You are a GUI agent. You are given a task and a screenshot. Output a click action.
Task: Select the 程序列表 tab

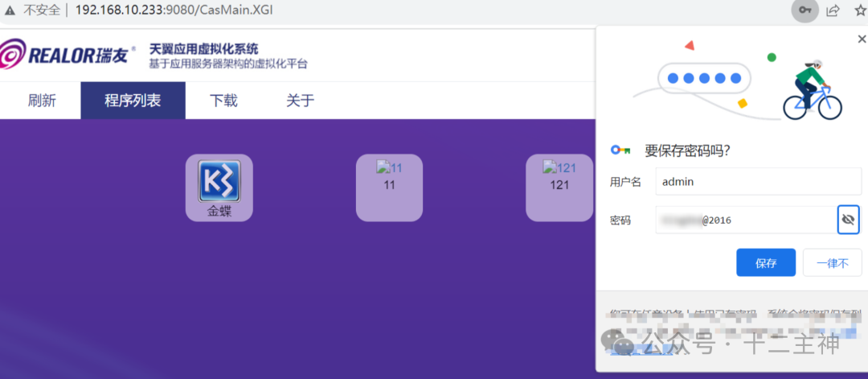click(133, 101)
